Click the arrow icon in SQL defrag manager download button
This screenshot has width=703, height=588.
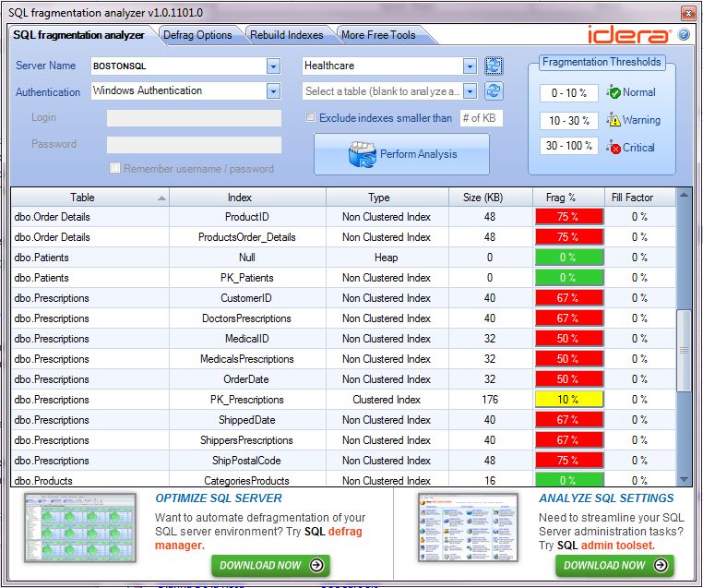pos(316,565)
